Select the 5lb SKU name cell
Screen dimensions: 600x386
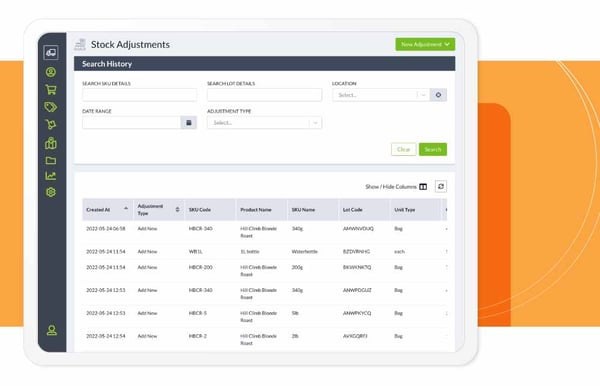[x=295, y=313]
